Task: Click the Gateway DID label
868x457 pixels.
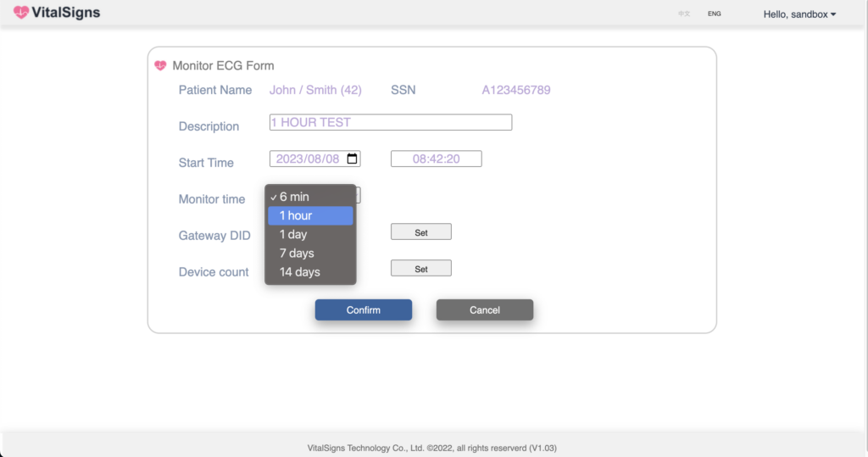Action: tap(214, 236)
